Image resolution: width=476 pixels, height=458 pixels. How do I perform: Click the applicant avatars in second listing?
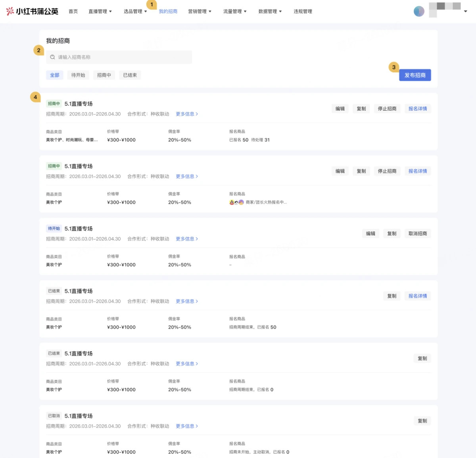236,202
